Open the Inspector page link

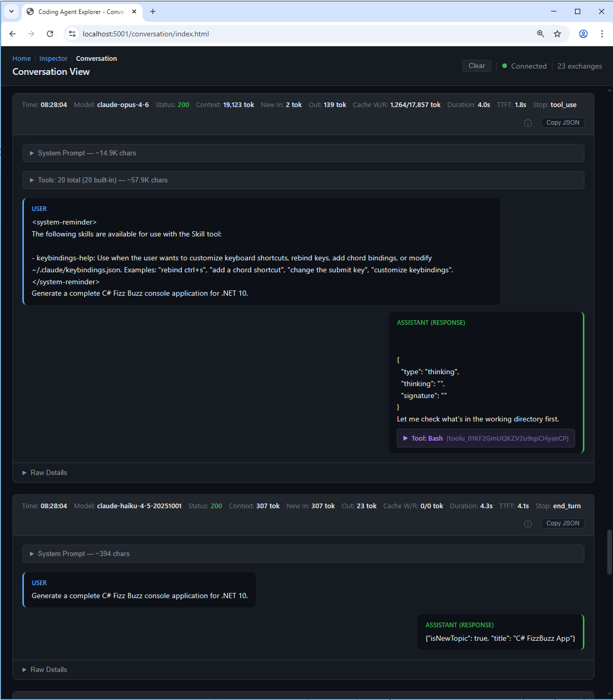click(53, 59)
